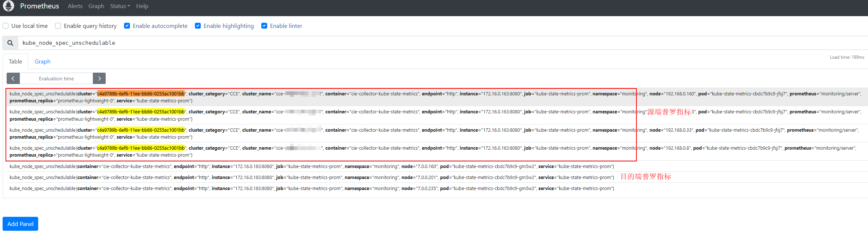Select result row with node 7.0.0.201
The image size is (868, 237).
click(x=437, y=177)
